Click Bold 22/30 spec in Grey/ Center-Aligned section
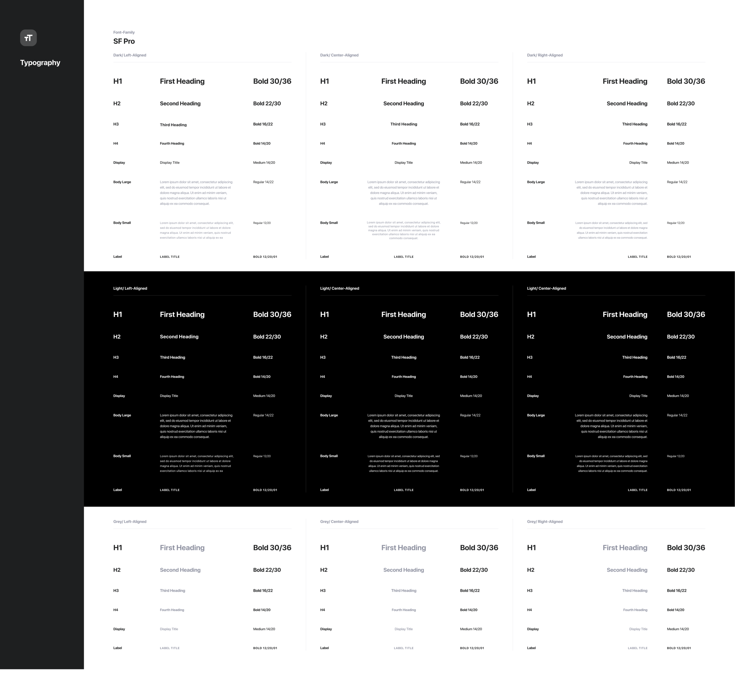The height and width of the screenshot is (700, 735). 474,570
